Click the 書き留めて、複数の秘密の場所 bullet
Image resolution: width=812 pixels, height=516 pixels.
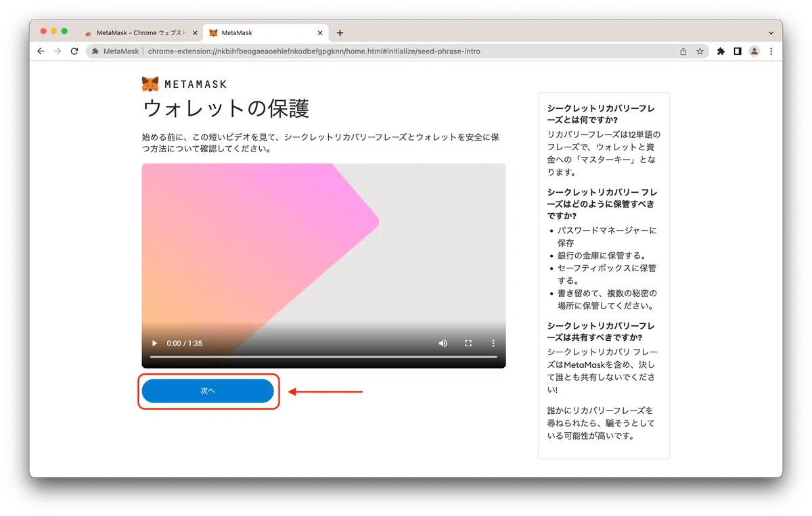[x=606, y=300]
